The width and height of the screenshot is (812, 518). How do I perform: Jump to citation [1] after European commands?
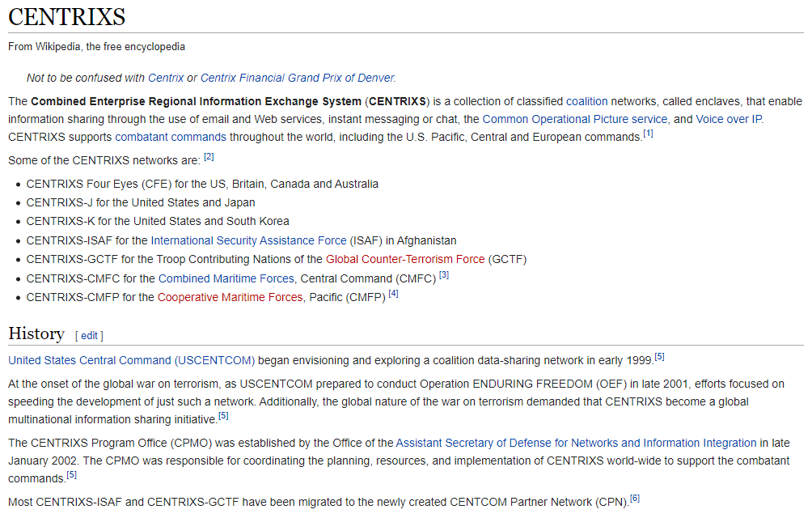(648, 134)
